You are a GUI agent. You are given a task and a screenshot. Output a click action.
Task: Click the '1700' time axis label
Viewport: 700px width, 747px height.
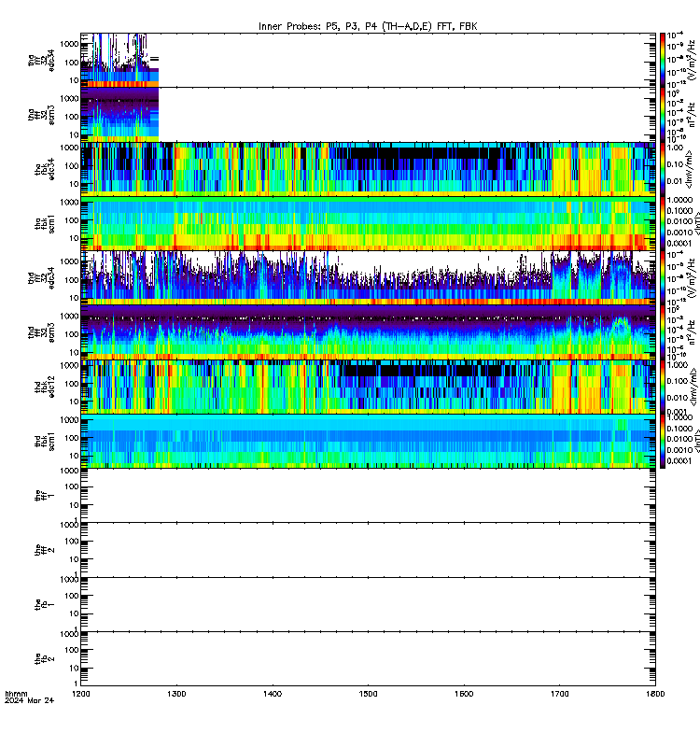coord(559,694)
